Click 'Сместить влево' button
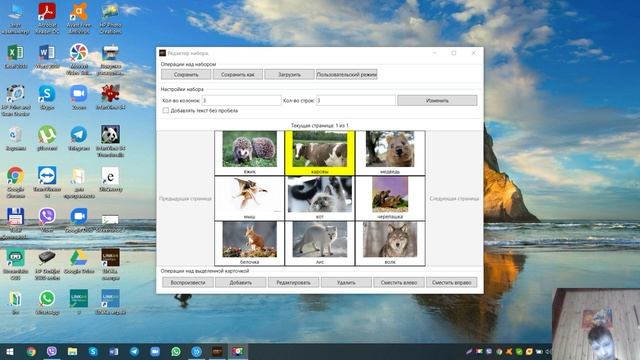 (399, 282)
